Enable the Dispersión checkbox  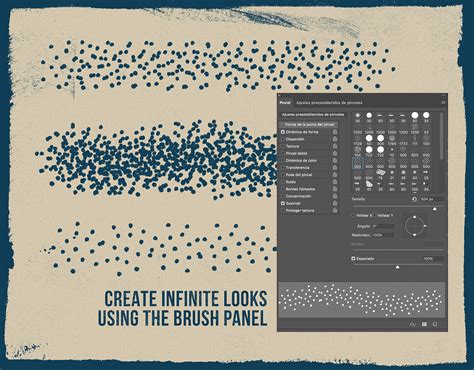(283, 139)
